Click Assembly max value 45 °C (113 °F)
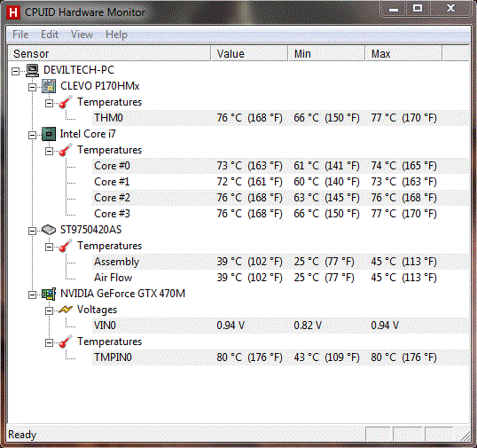 coord(403,262)
